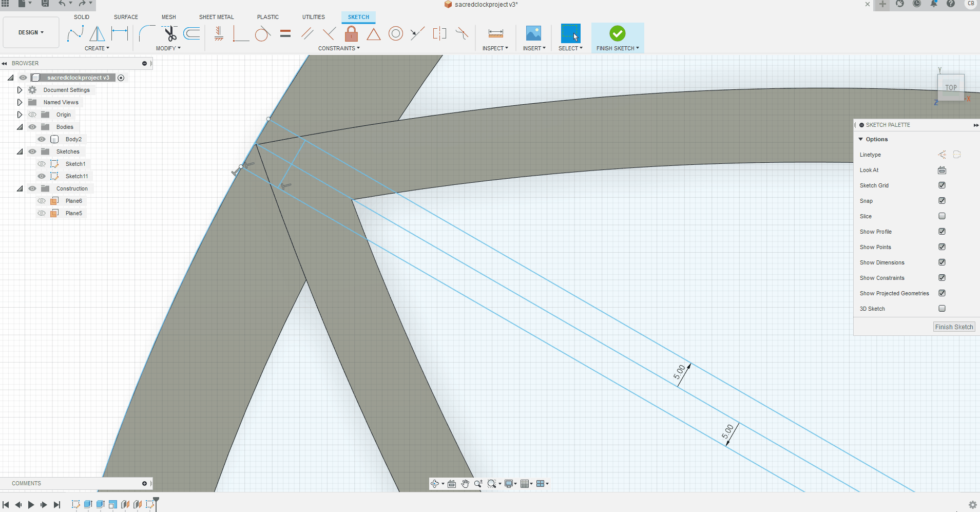The height and width of the screenshot is (512, 980).
Task: Expand the Named Views node
Action: (x=20, y=102)
